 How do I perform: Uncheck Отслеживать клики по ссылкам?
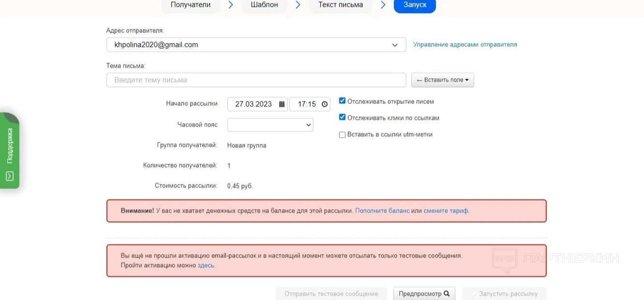click(342, 117)
